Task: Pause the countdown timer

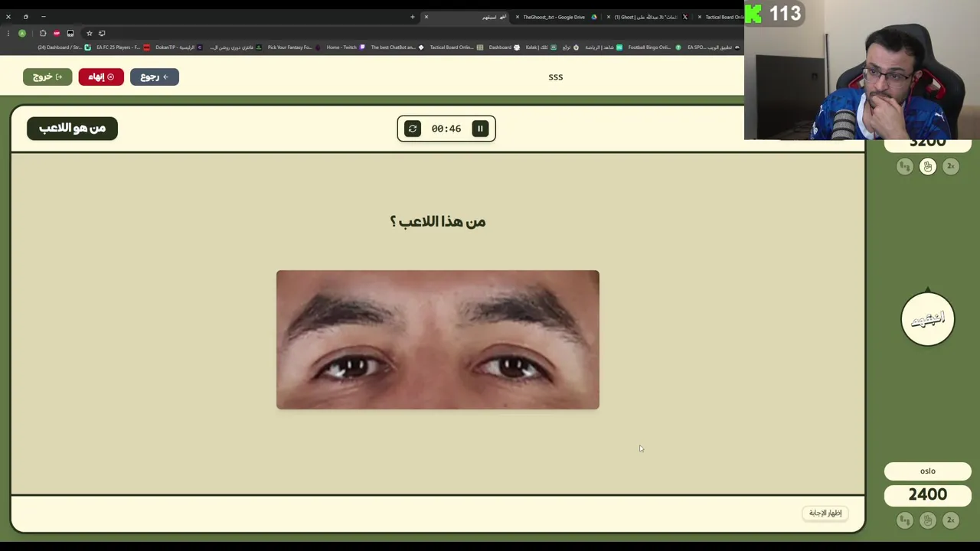Action: point(480,129)
